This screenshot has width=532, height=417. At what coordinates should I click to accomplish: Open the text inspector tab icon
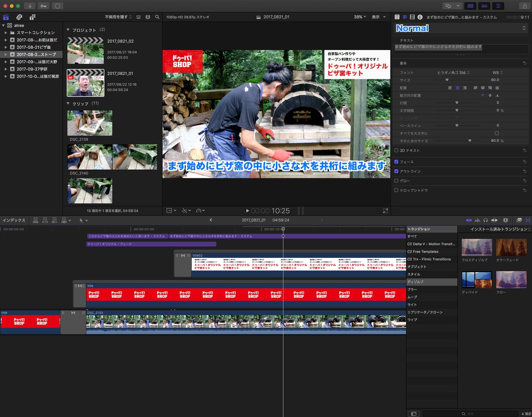click(x=397, y=17)
